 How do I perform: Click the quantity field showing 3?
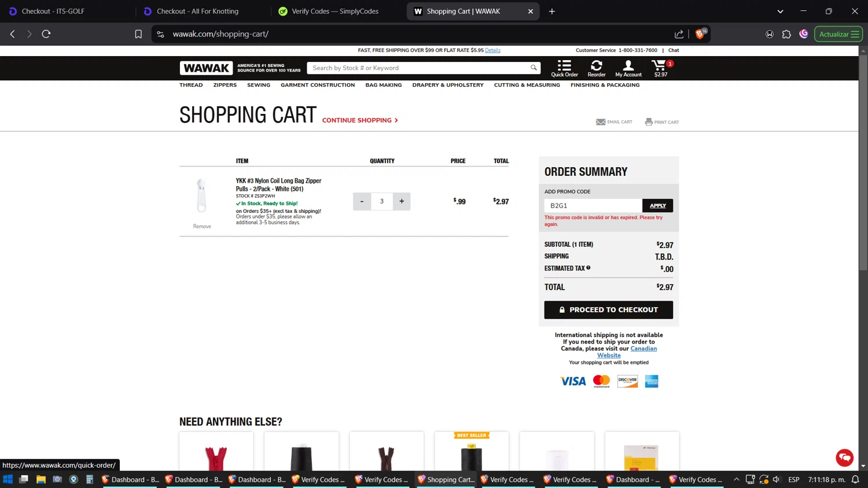[382, 201]
